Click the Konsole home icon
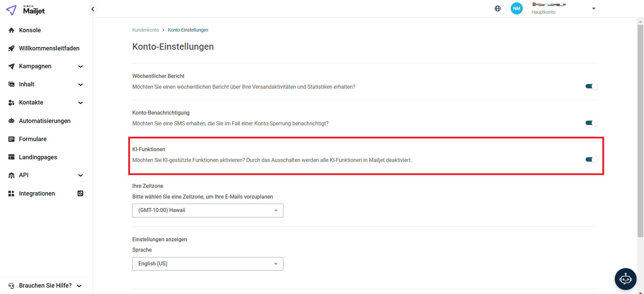644x294 pixels. pyautogui.click(x=11, y=30)
